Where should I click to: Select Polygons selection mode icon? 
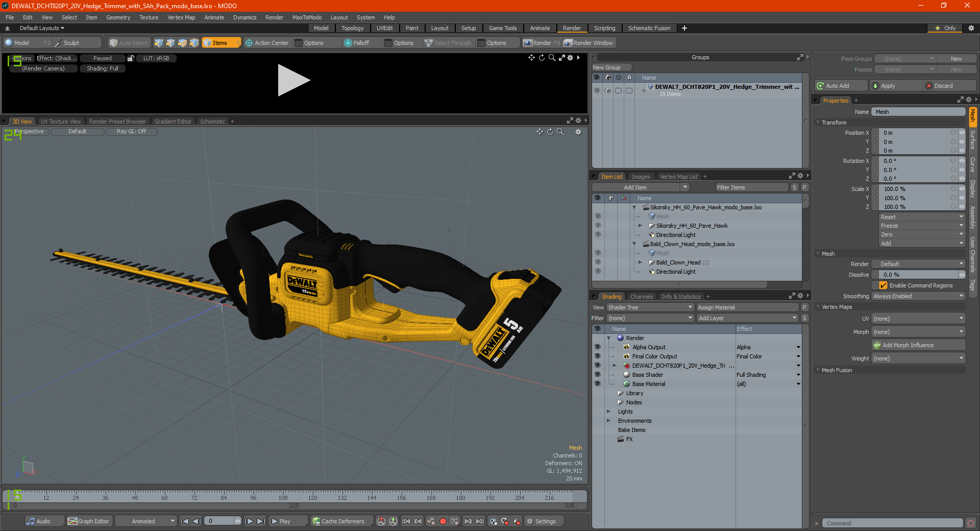182,43
